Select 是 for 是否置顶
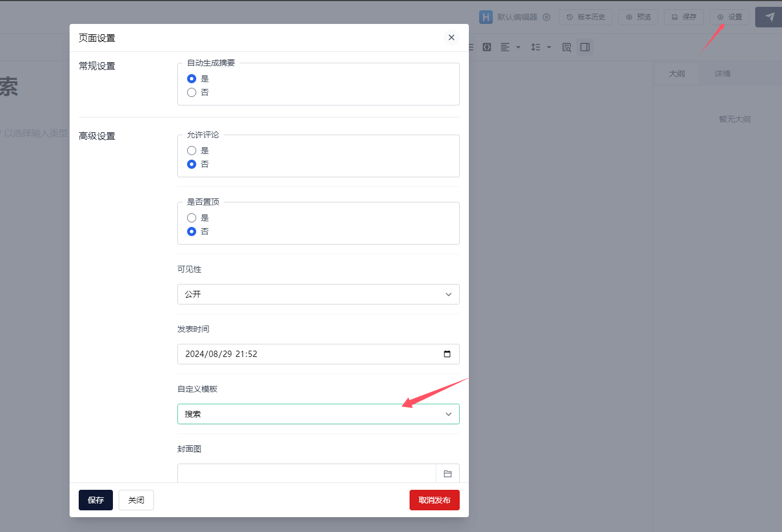Viewport: 782px width, 532px height. tap(192, 218)
